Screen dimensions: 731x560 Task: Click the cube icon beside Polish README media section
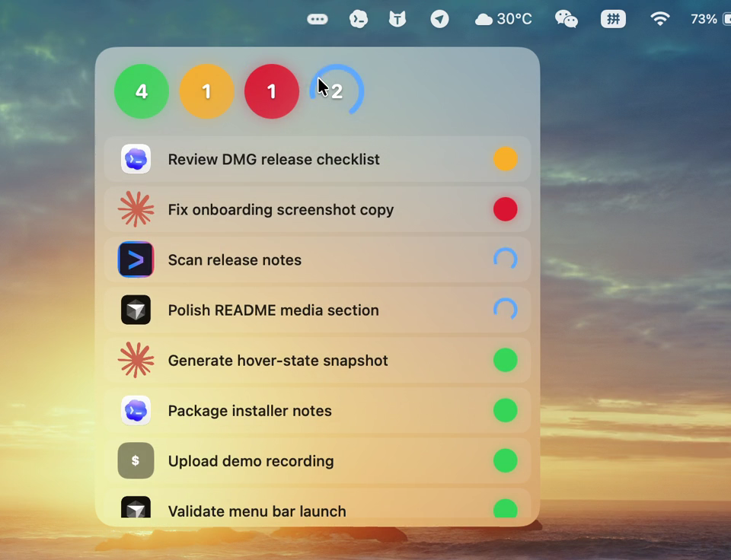pos(136,310)
